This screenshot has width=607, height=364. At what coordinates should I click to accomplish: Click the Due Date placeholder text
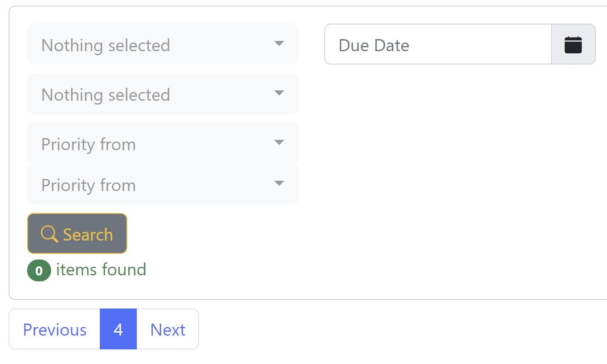(374, 45)
